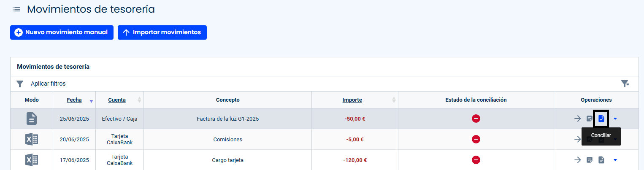Click the reconcile icon in the Cargo tarjeta row

(x=601, y=160)
